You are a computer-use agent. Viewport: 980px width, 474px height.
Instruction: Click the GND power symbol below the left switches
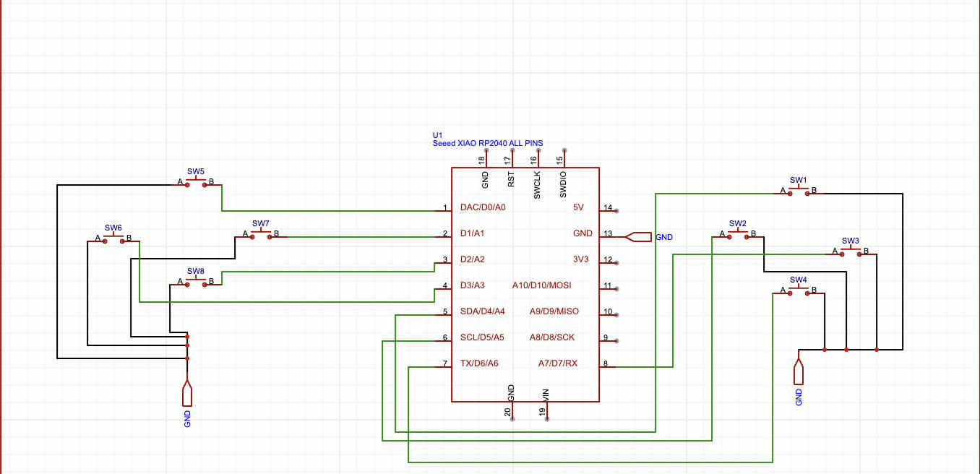click(x=187, y=394)
